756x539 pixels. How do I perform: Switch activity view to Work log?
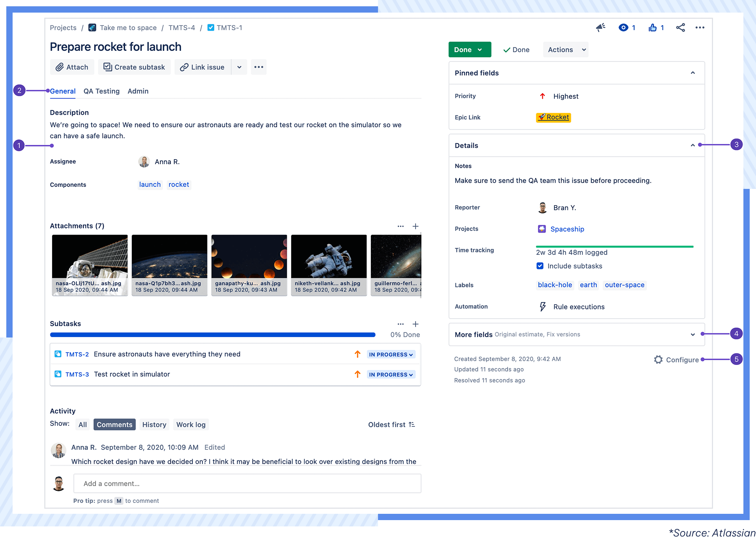[191, 424]
